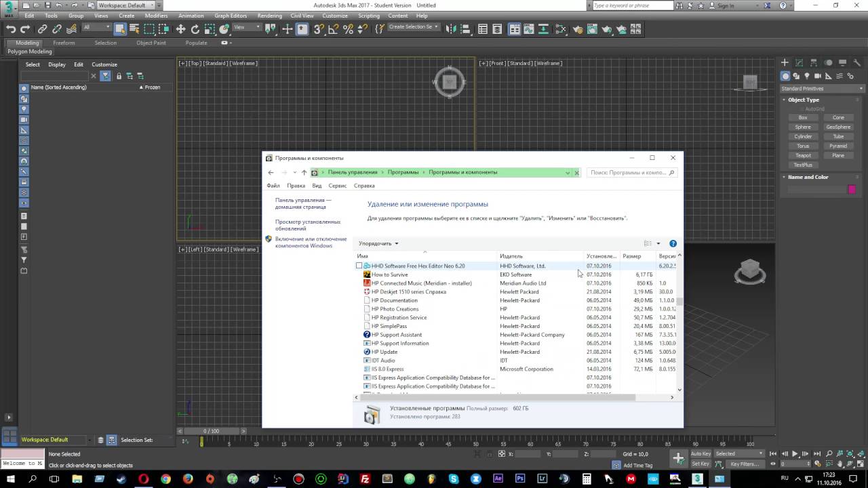Pick the Rectangular Selection Region tool

point(149,29)
